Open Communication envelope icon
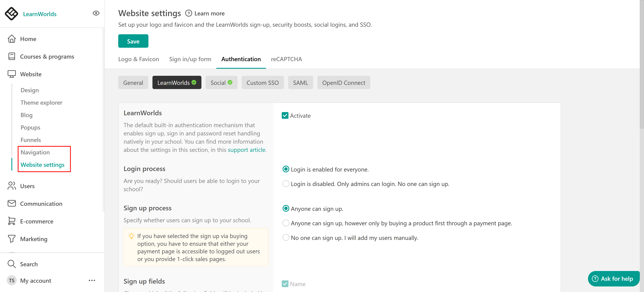The image size is (644, 292). (12, 203)
